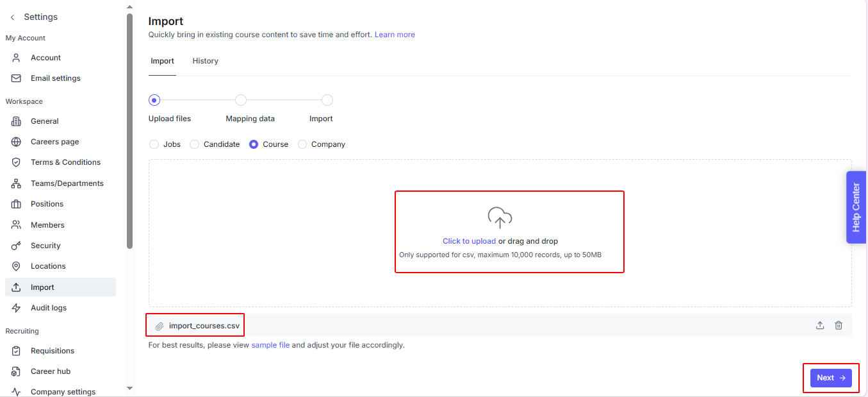
Task: Select the Candidate radio option
Action: pyautogui.click(x=195, y=144)
